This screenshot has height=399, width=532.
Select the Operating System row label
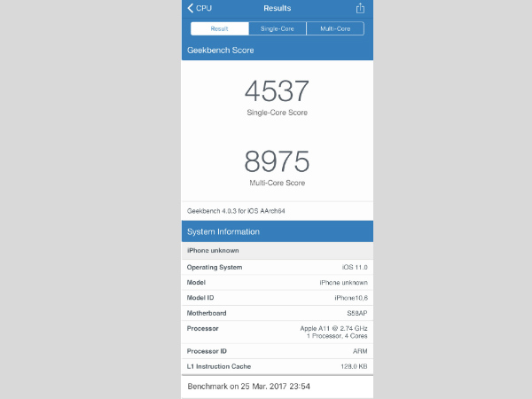coord(215,268)
